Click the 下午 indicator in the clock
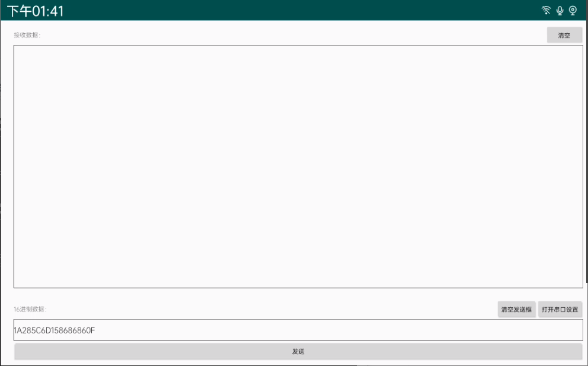The width and height of the screenshot is (588, 366). point(19,11)
